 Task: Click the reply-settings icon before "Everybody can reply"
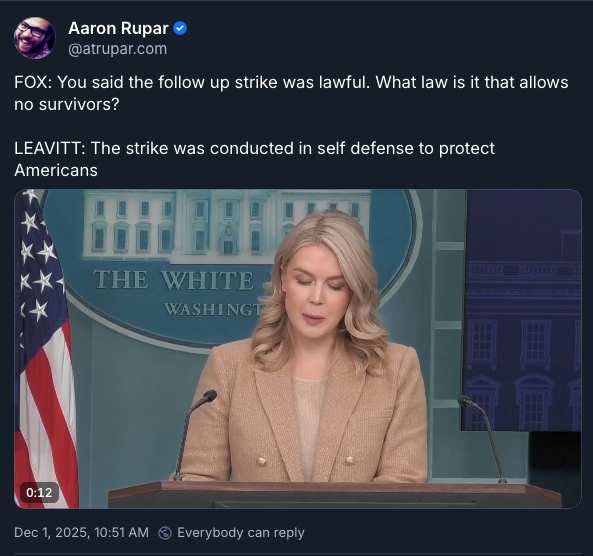pos(165,533)
